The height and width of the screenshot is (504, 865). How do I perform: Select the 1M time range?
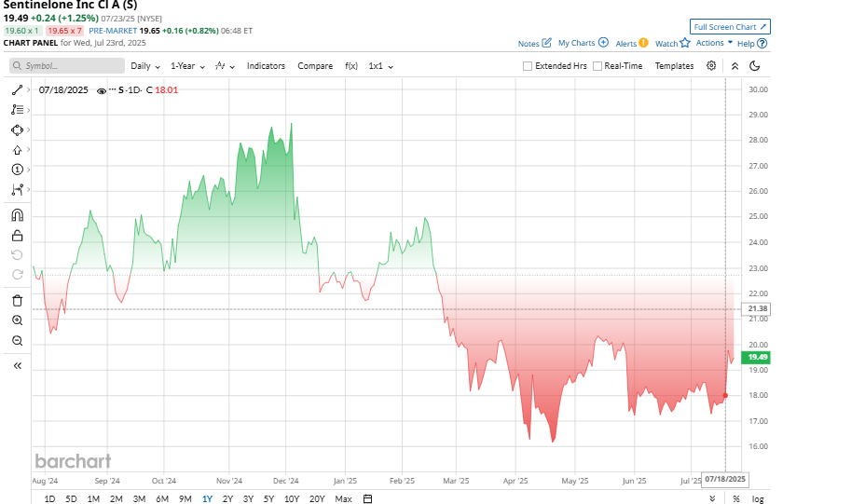93,498
